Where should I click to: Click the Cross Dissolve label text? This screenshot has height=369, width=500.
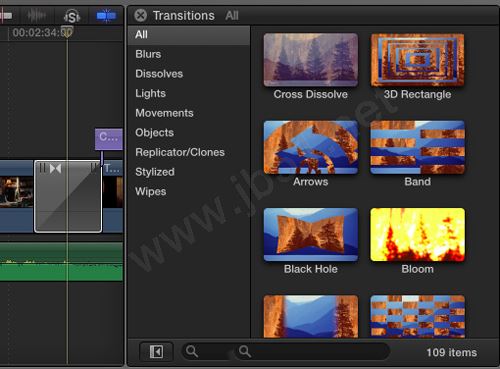pos(311,94)
